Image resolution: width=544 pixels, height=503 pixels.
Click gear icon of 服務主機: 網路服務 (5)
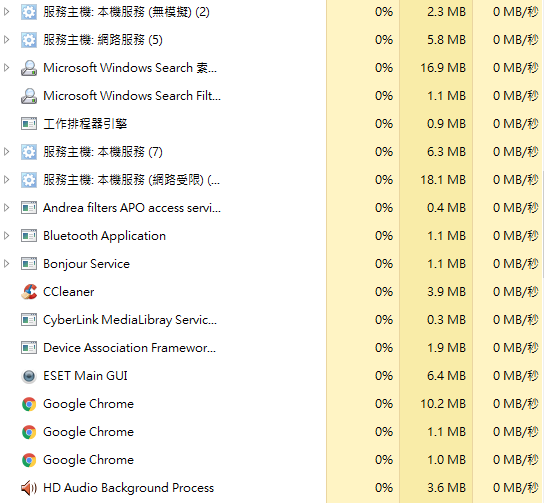(29, 40)
